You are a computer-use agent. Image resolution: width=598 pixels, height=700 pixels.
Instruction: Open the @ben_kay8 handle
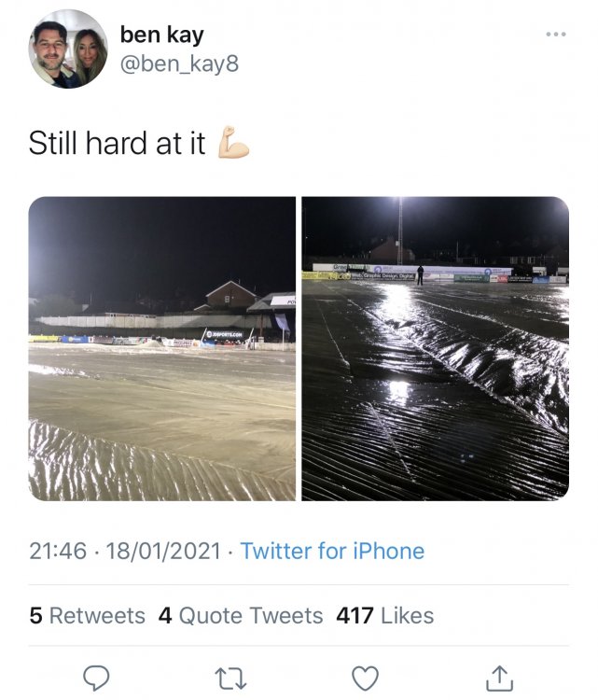coord(174,67)
